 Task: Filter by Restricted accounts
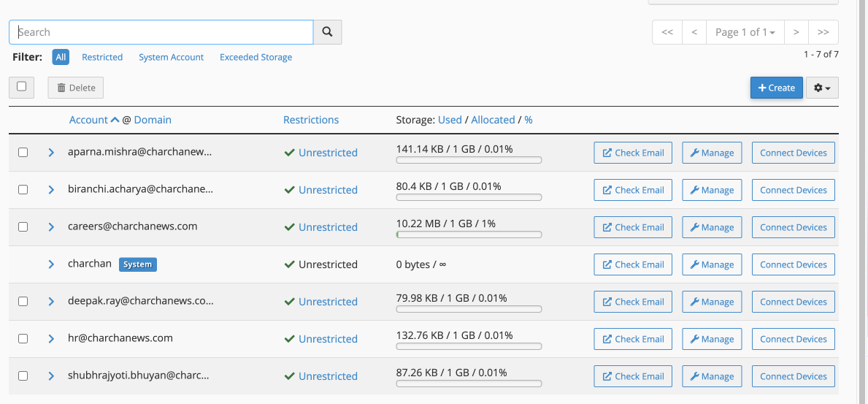102,57
